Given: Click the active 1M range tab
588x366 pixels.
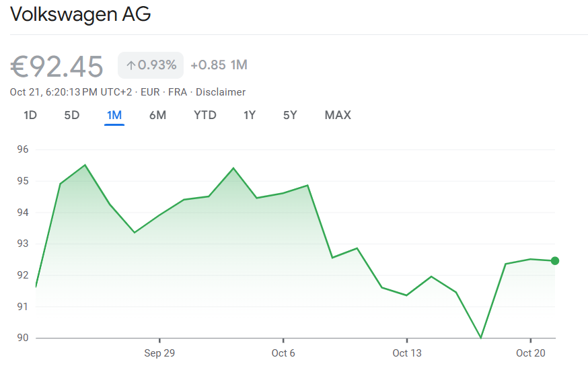Looking at the screenshot, I should pyautogui.click(x=114, y=115).
